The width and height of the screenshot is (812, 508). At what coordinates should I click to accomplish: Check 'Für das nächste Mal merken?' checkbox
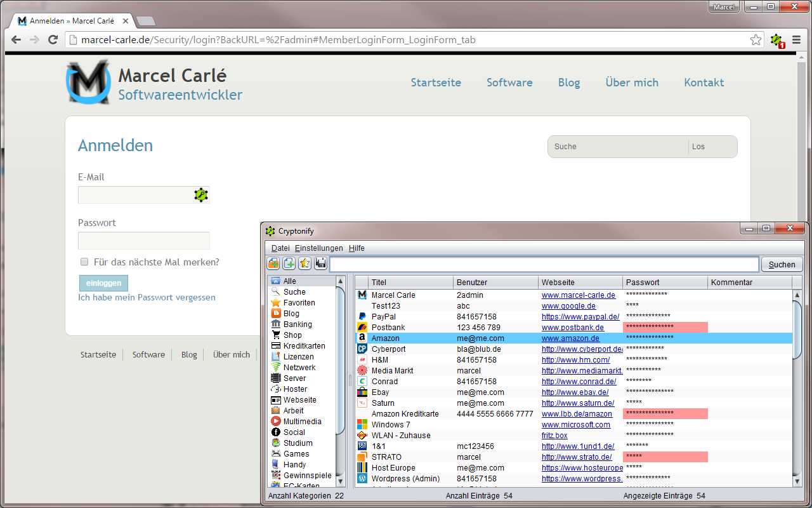84,262
